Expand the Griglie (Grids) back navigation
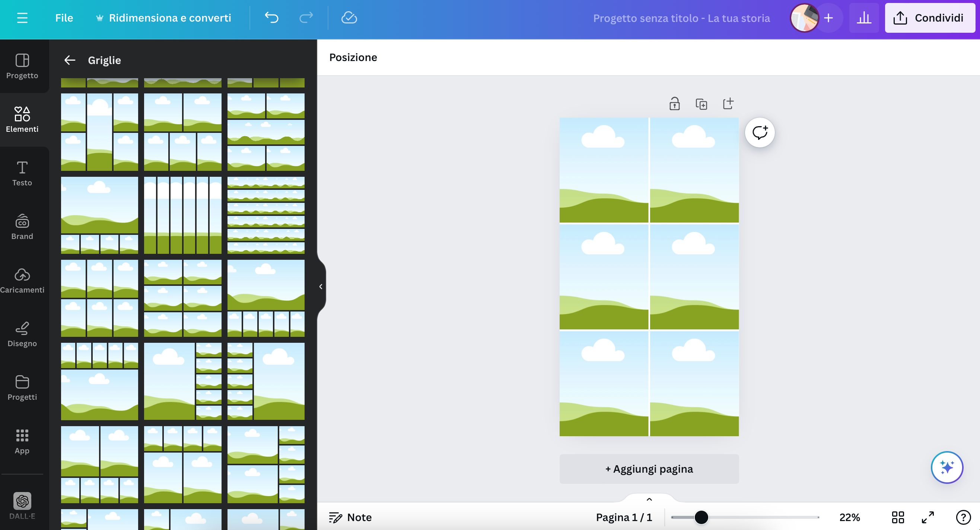 pos(70,60)
